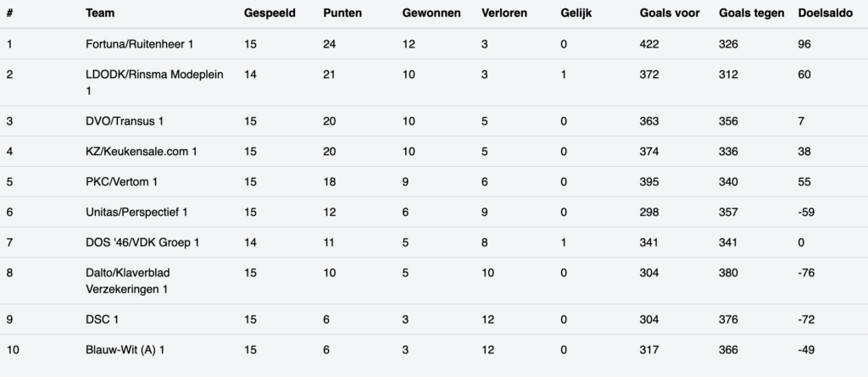This screenshot has width=868, height=377.
Task: Click the Gelijk column header
Action: tap(576, 14)
